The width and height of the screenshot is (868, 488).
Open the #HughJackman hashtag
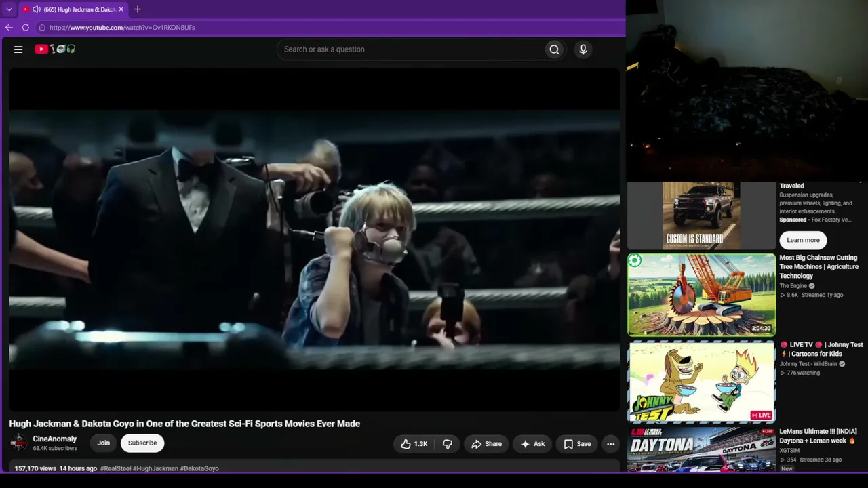(155, 468)
